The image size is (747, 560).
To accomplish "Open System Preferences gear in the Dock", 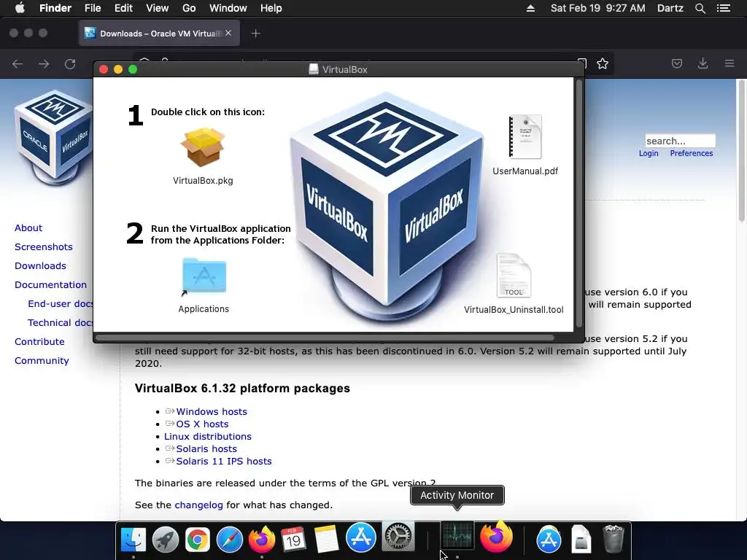I will [398, 536].
